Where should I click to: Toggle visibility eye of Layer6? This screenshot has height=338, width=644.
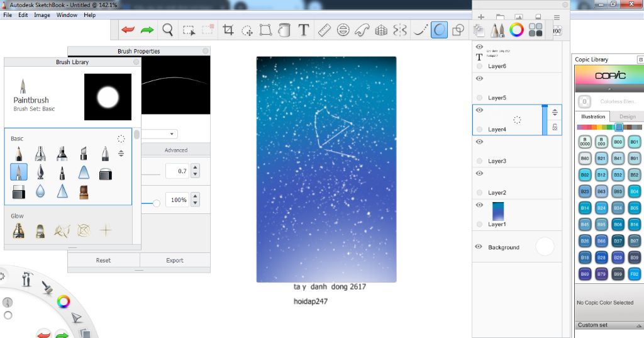(479, 47)
